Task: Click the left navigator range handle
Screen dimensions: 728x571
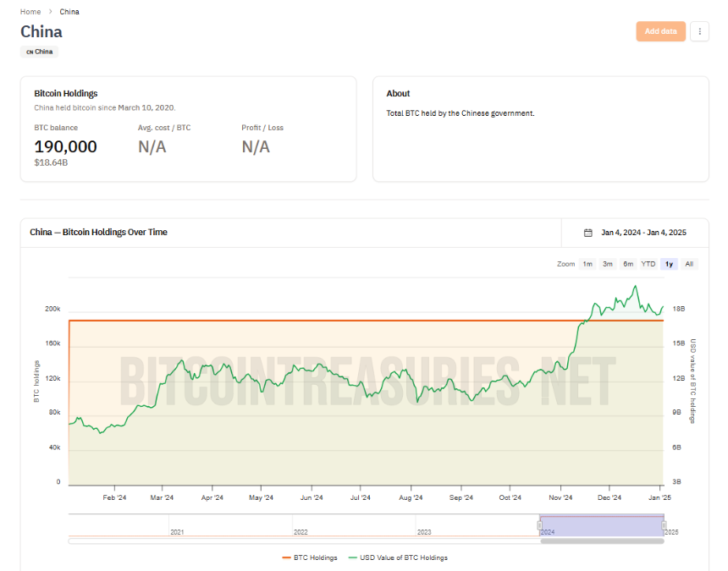Action: 539,525
